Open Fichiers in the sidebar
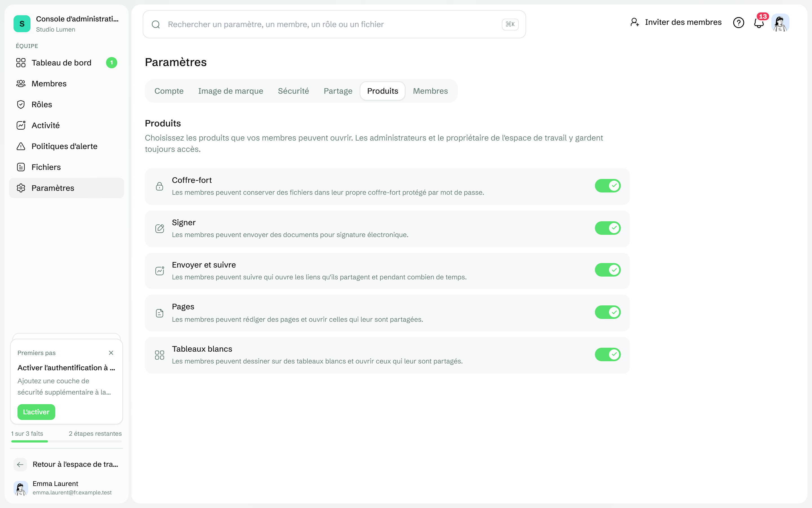The image size is (812, 508). point(67,167)
